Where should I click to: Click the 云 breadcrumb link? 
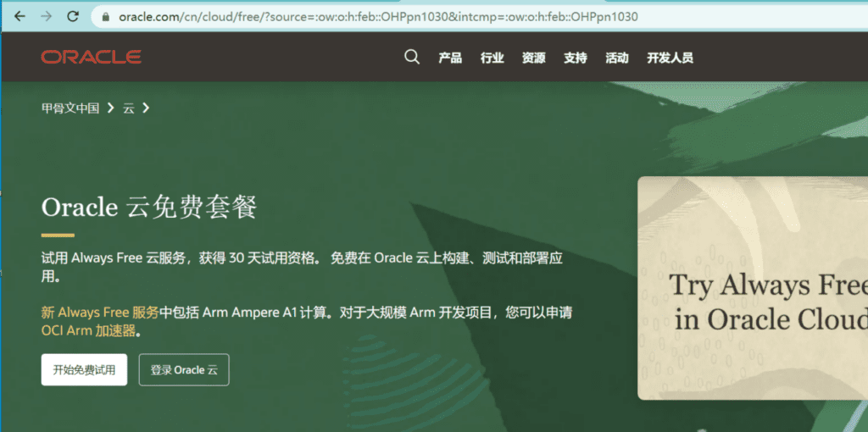coord(129,108)
